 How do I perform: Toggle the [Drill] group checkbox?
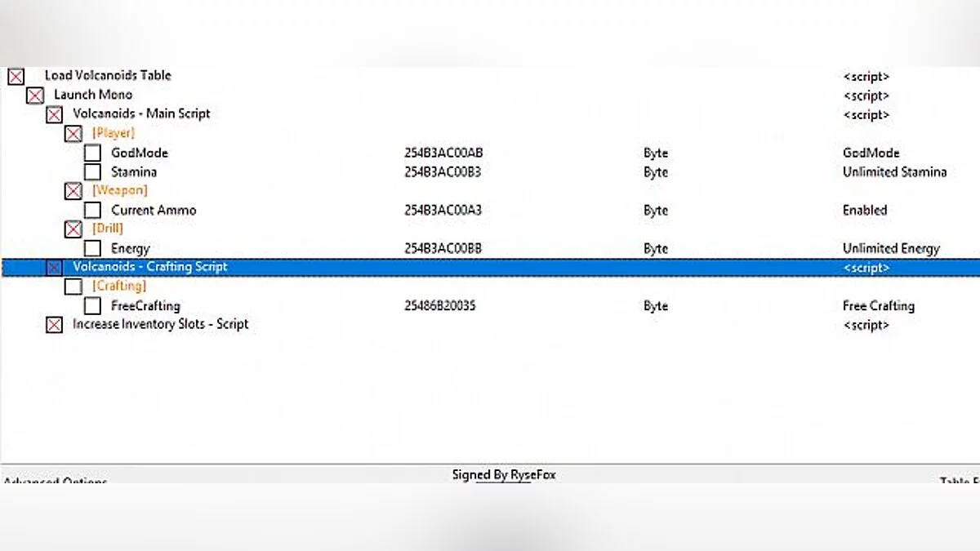click(x=73, y=229)
